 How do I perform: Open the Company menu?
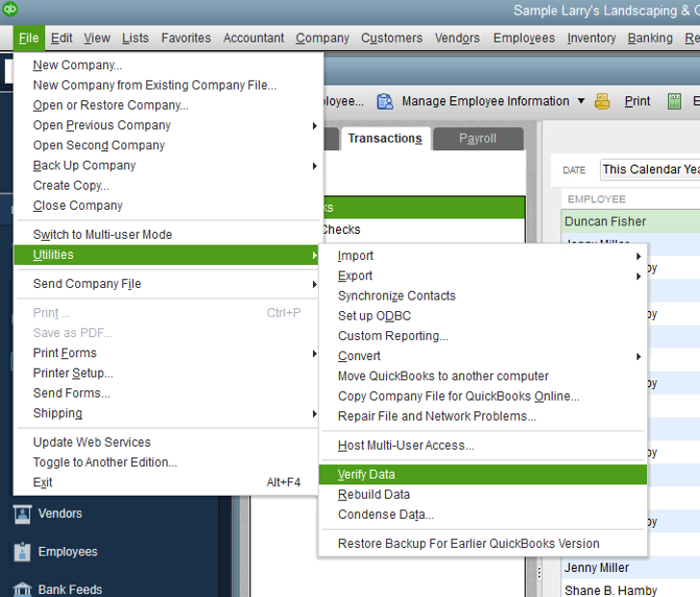tap(323, 39)
